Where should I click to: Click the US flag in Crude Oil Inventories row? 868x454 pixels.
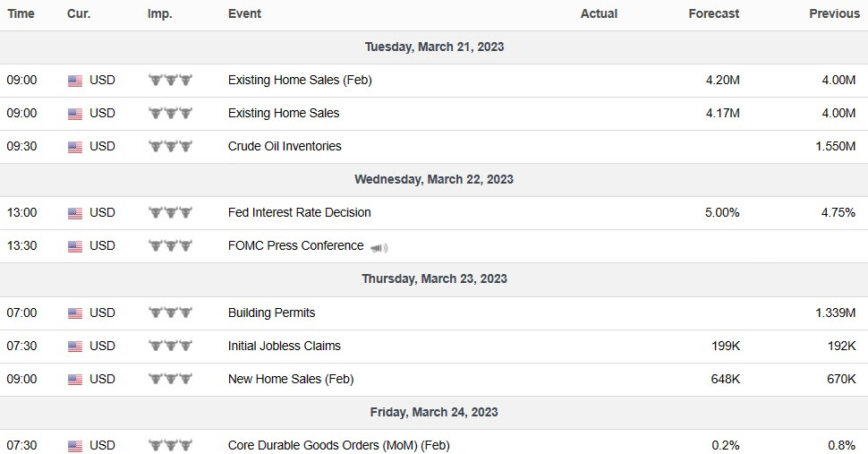[x=75, y=147]
